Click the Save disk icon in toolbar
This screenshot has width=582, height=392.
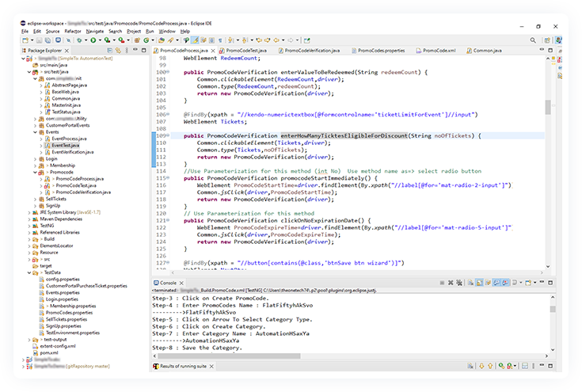click(x=37, y=40)
